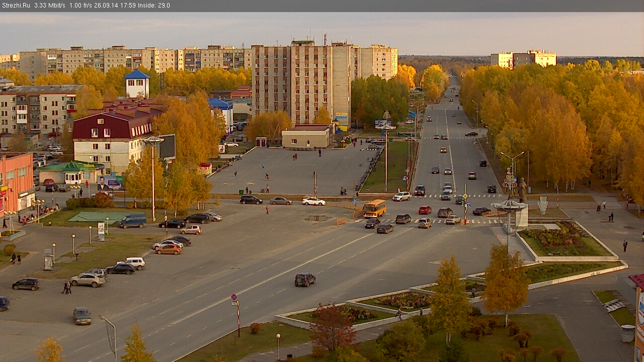
Task: Click the "17:59" time stamp
Action: (x=129, y=6)
